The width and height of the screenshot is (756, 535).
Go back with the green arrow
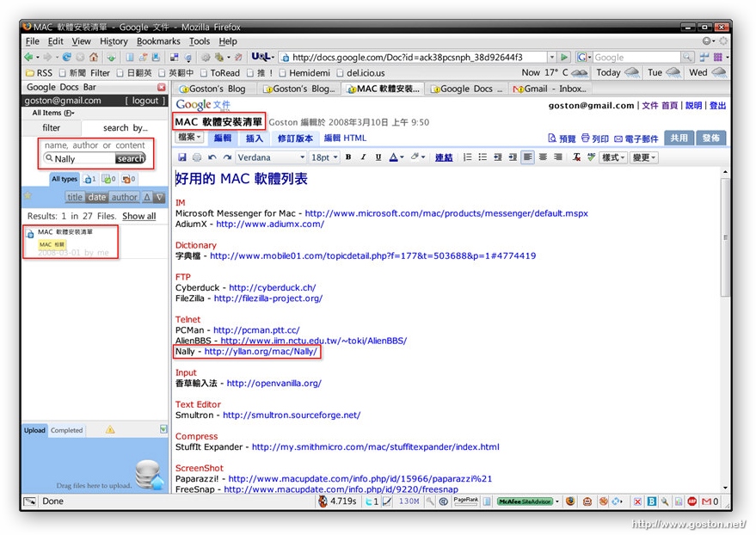click(29, 58)
